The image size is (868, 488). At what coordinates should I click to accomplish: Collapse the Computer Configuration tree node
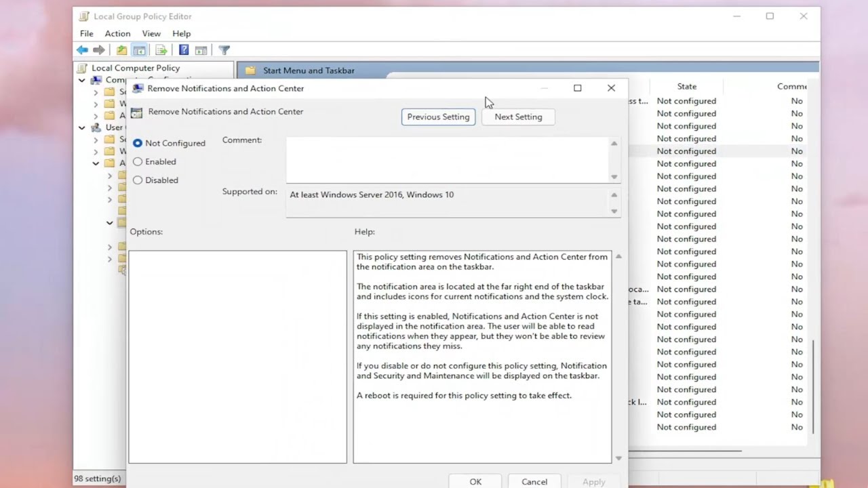point(82,80)
